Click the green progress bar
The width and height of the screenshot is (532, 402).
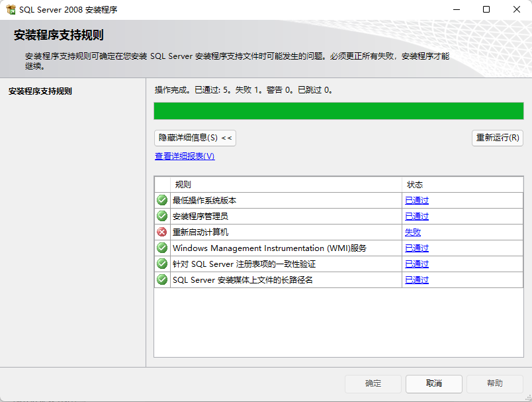(x=339, y=111)
